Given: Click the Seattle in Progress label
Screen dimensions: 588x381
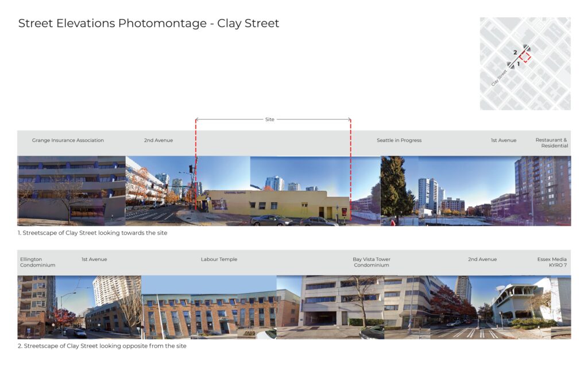Looking at the screenshot, I should [x=399, y=140].
